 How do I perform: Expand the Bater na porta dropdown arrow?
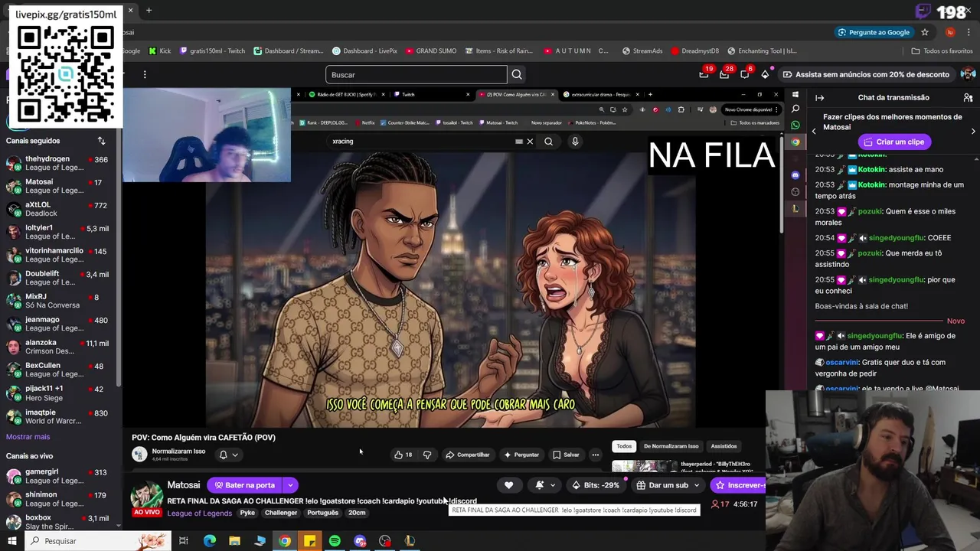(290, 485)
